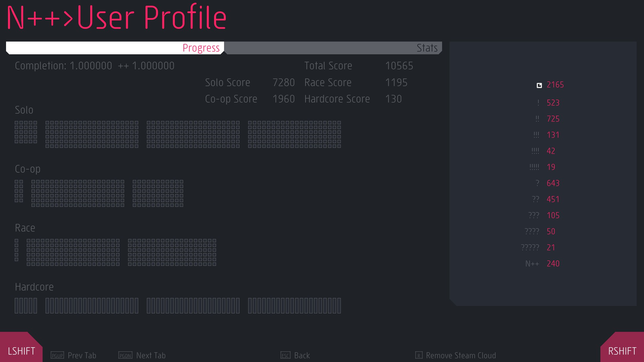644x362 pixels.
Task: Click the ESC key icon
Action: click(x=285, y=355)
